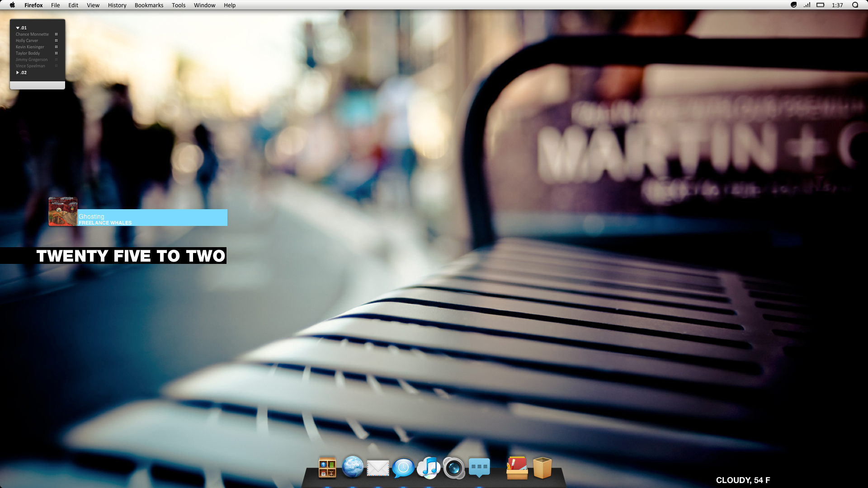Open the Trash bin icon in dock
This screenshot has width=868, height=488.
[x=542, y=468]
